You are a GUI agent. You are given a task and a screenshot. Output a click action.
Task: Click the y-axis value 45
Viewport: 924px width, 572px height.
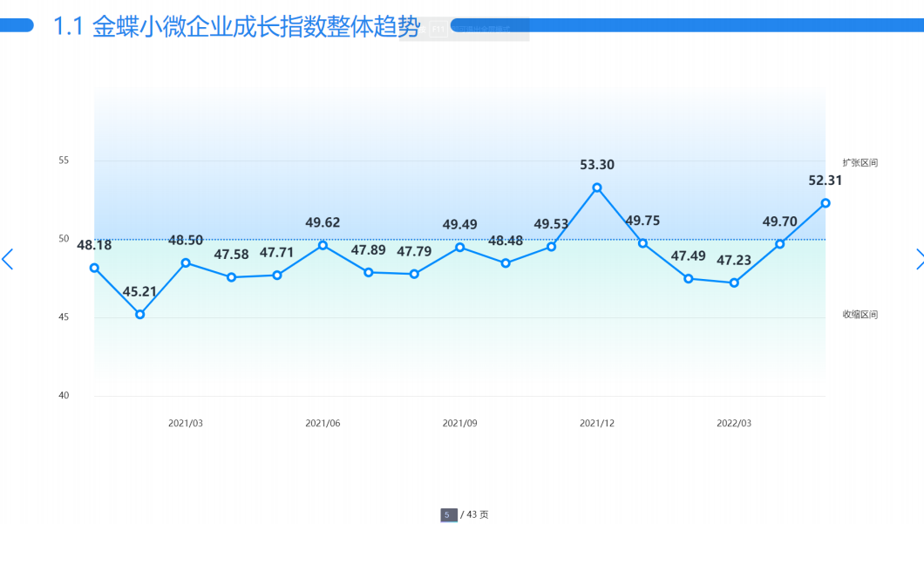tap(64, 317)
